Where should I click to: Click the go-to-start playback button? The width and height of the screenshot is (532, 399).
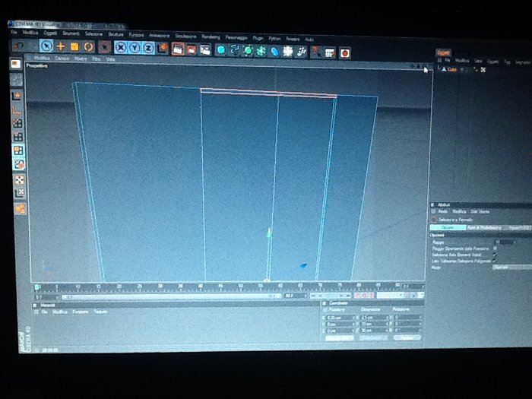pos(313,296)
